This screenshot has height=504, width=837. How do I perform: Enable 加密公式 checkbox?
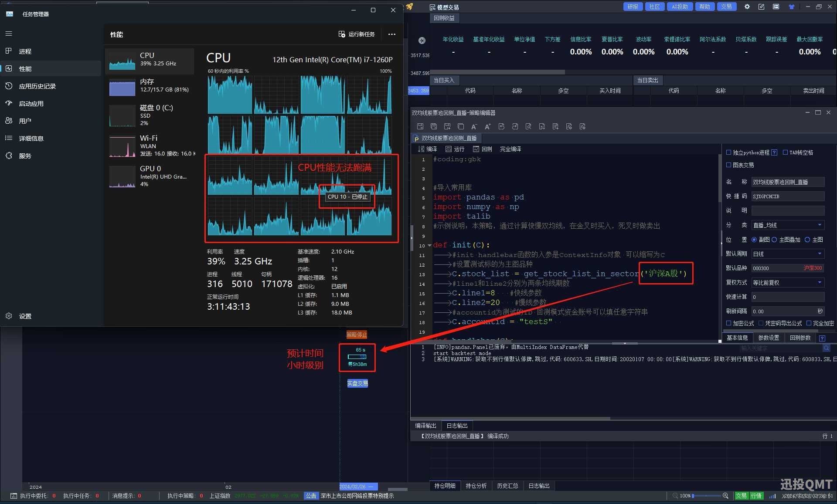pyautogui.click(x=728, y=323)
